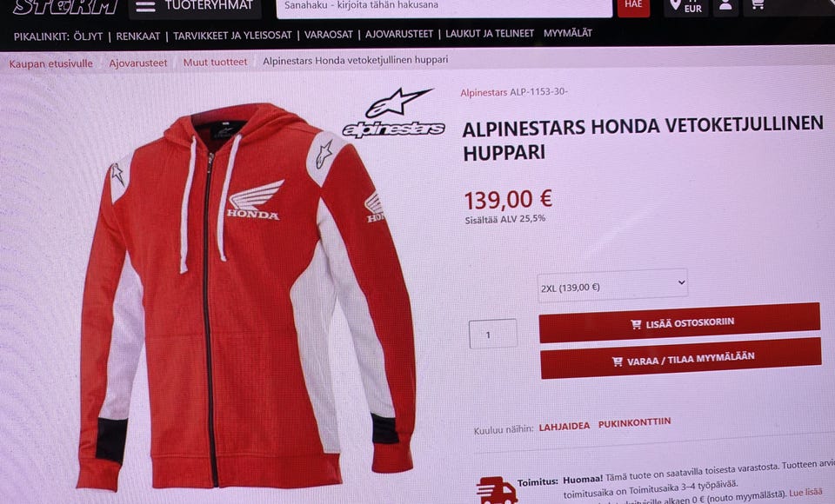The image size is (835, 504).
Task: Open the TUOTERYHMÄT hamburger menu
Action: click(x=194, y=6)
